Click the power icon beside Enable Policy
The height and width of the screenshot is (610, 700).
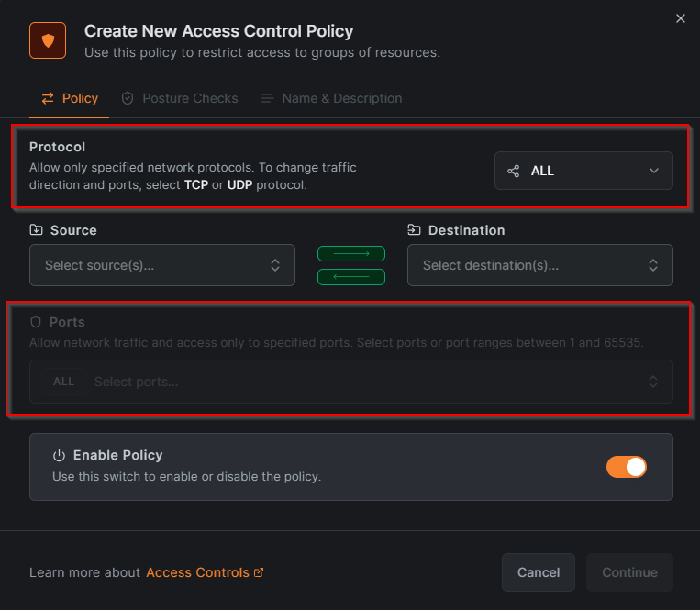point(59,455)
